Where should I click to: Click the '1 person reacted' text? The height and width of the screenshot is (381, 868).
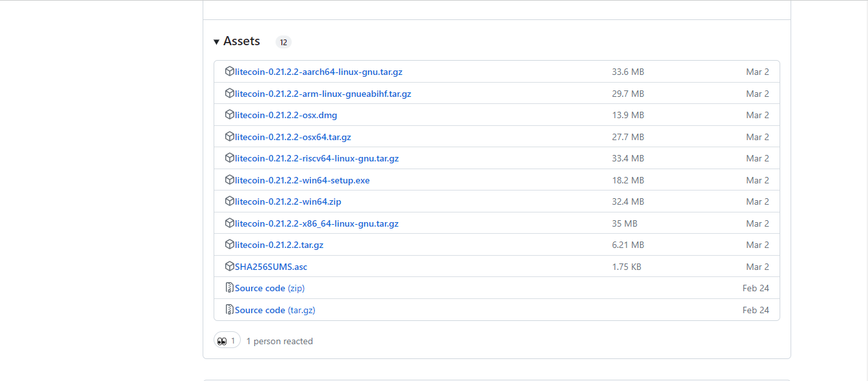pyautogui.click(x=279, y=341)
